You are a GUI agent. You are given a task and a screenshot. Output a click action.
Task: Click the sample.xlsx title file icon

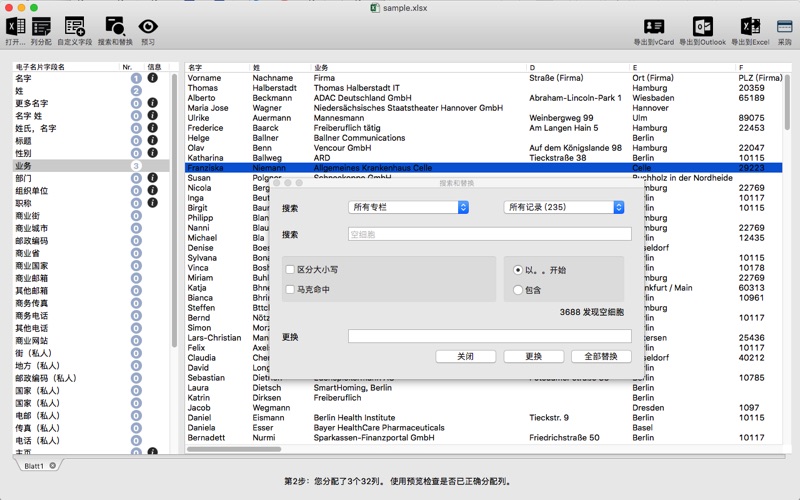point(375,8)
